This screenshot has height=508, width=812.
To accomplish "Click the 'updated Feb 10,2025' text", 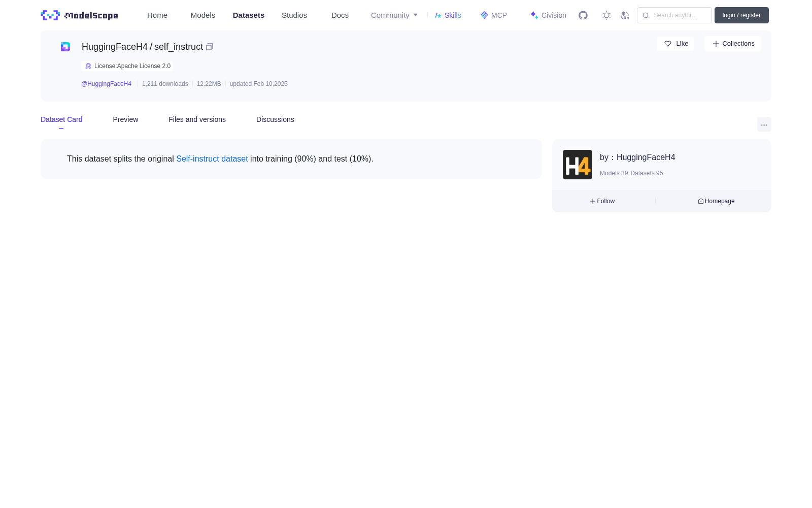I will coord(259,84).
